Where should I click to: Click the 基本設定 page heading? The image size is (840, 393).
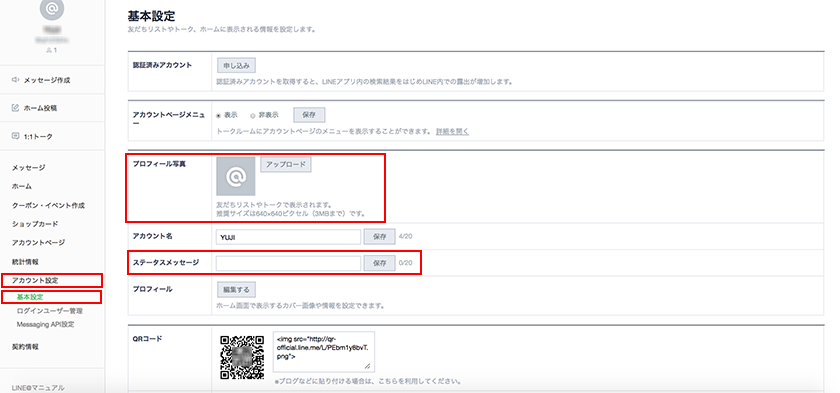[152, 16]
